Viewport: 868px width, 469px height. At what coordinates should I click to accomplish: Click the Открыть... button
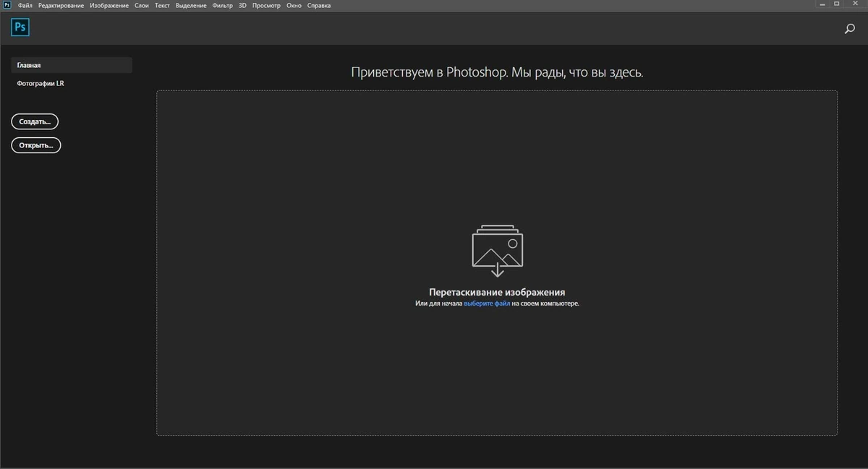tap(36, 145)
